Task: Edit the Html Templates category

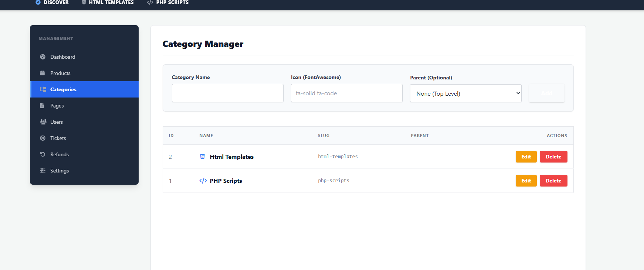Action: pyautogui.click(x=526, y=157)
